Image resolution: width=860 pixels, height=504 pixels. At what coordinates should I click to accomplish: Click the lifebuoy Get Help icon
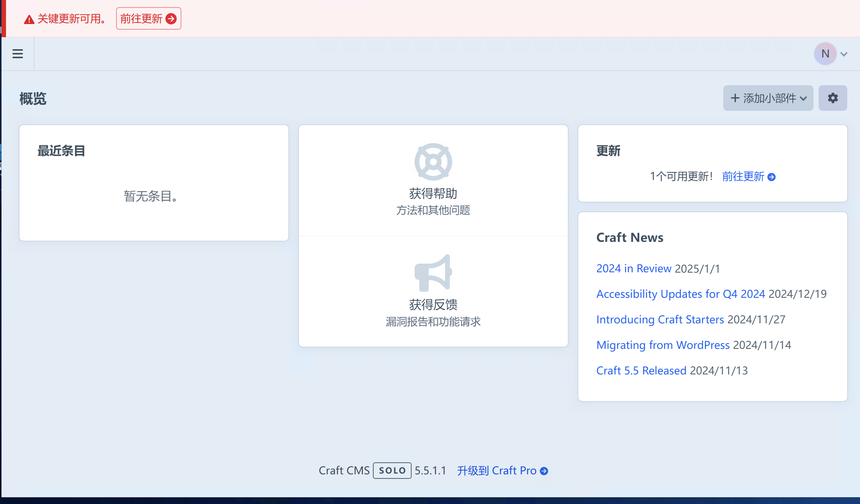433,162
